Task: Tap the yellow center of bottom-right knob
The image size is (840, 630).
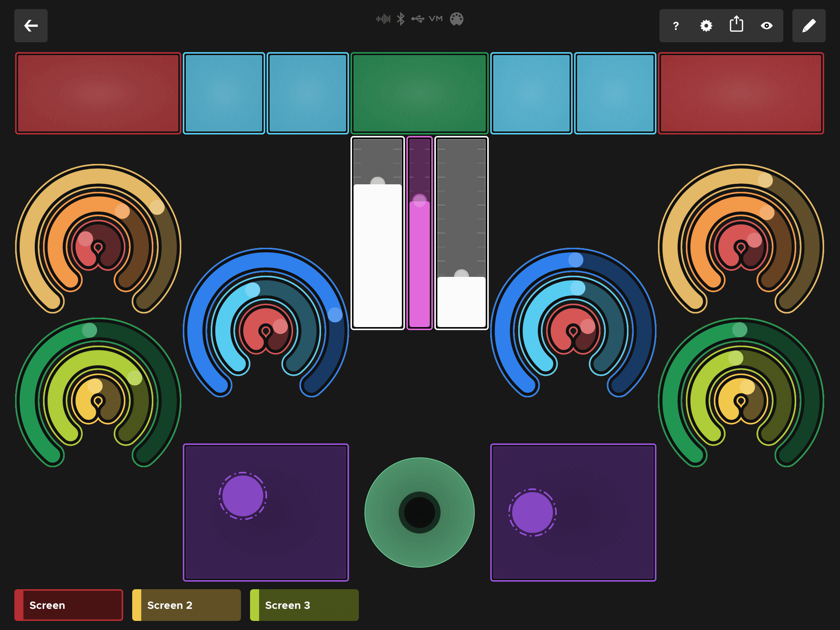Action: [741, 400]
